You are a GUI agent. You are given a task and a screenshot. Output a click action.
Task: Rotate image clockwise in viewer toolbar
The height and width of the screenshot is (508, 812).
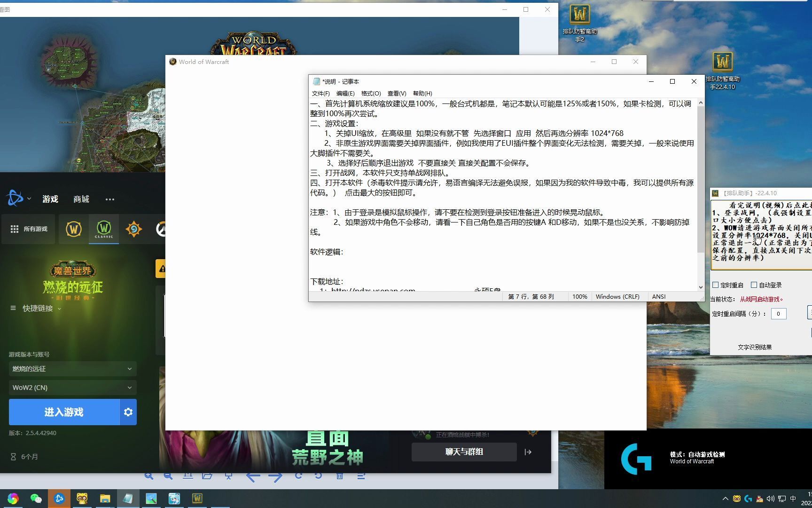298,476
